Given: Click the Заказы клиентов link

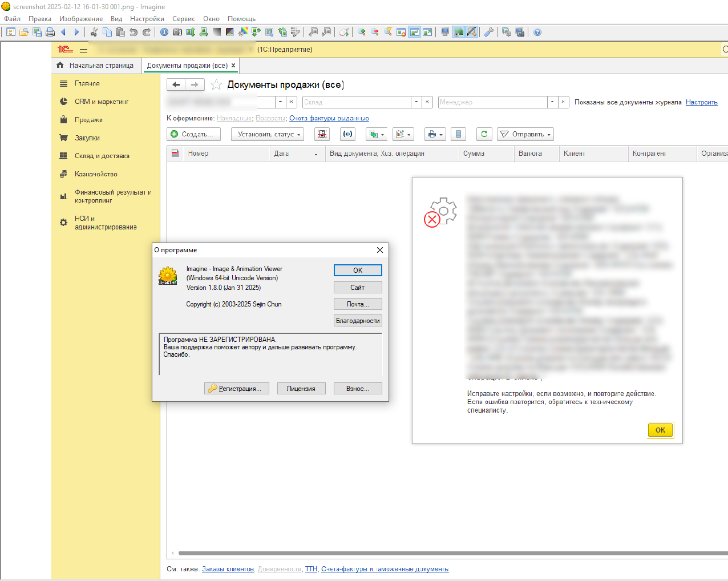Looking at the screenshot, I should pyautogui.click(x=228, y=569).
